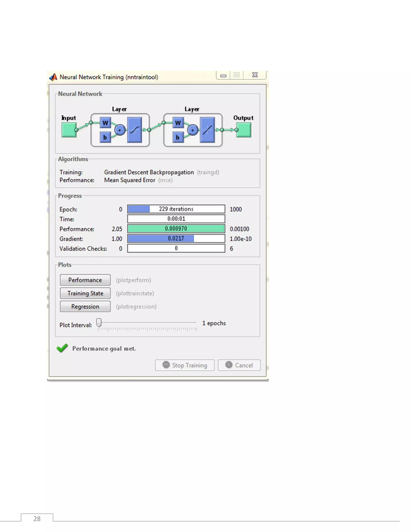Click the MATLAB logo in title bar
This screenshot has width=411, height=532.
click(x=53, y=77)
